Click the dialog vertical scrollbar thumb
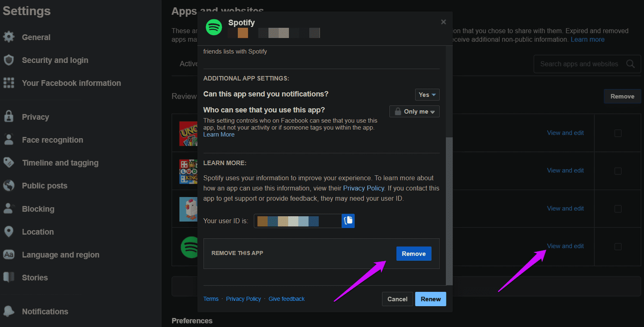 449,211
